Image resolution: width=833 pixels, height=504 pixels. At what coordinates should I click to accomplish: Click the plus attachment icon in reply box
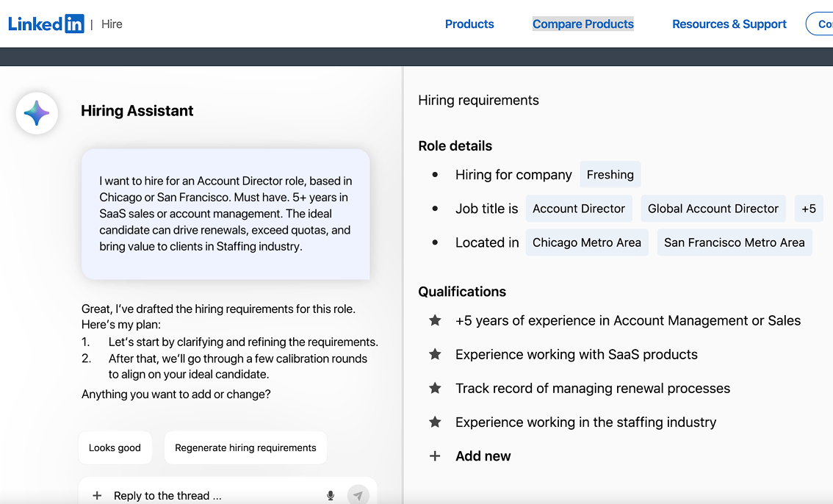tap(97, 495)
